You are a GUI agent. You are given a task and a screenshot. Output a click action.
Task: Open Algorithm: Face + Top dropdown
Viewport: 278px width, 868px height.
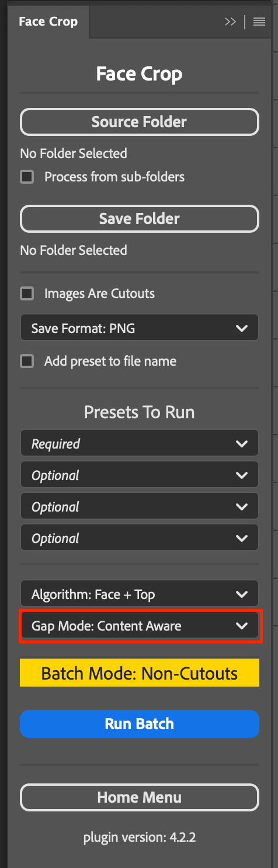tap(139, 594)
